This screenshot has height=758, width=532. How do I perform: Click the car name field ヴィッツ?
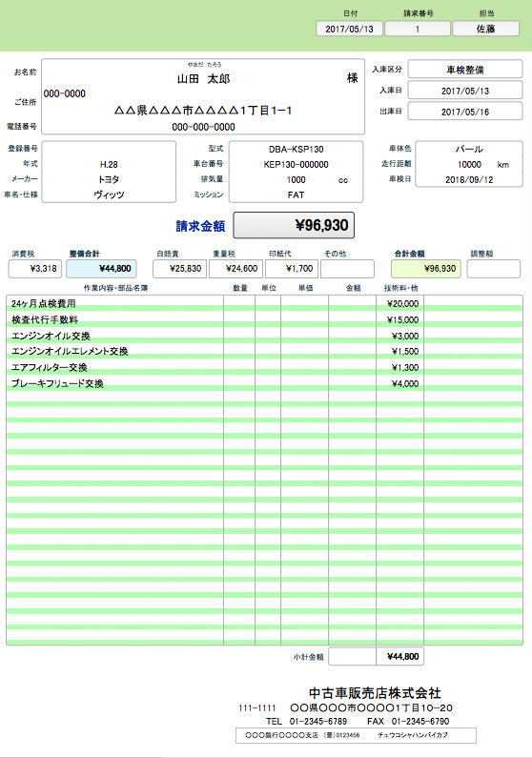[109, 195]
